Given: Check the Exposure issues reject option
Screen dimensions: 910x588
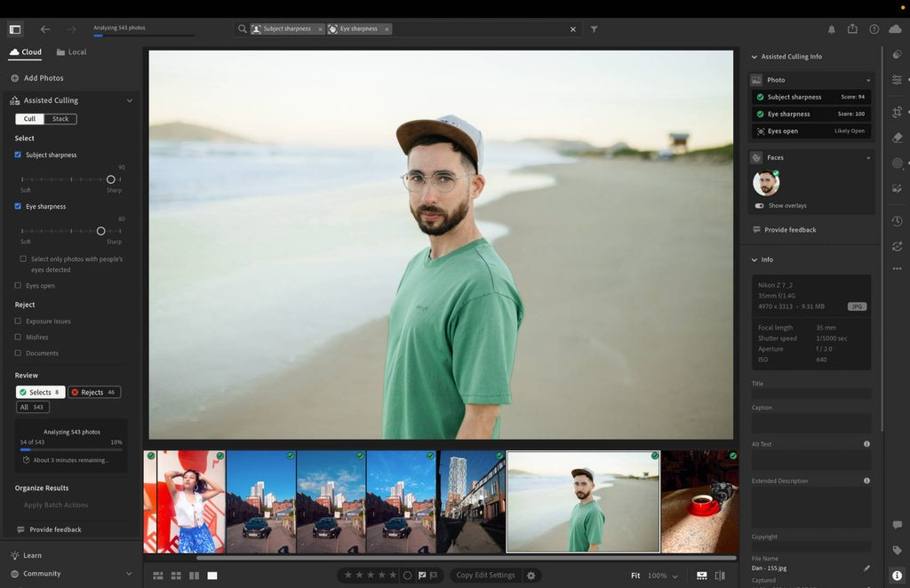Looking at the screenshot, I should click(18, 321).
